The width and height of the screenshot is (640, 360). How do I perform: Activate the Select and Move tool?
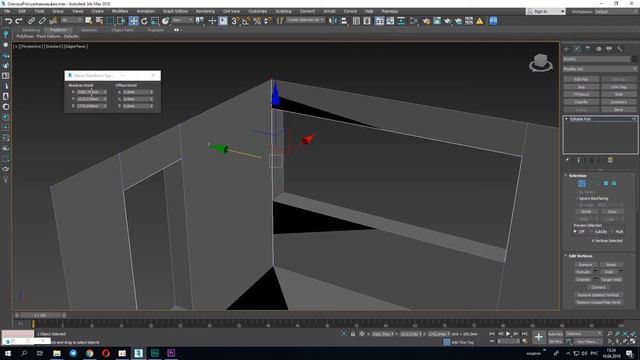pos(133,21)
